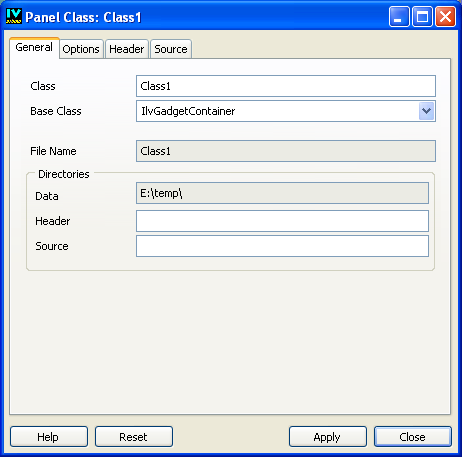The height and width of the screenshot is (457, 462).
Task: Close window using the red X icon
Action: tap(446, 16)
